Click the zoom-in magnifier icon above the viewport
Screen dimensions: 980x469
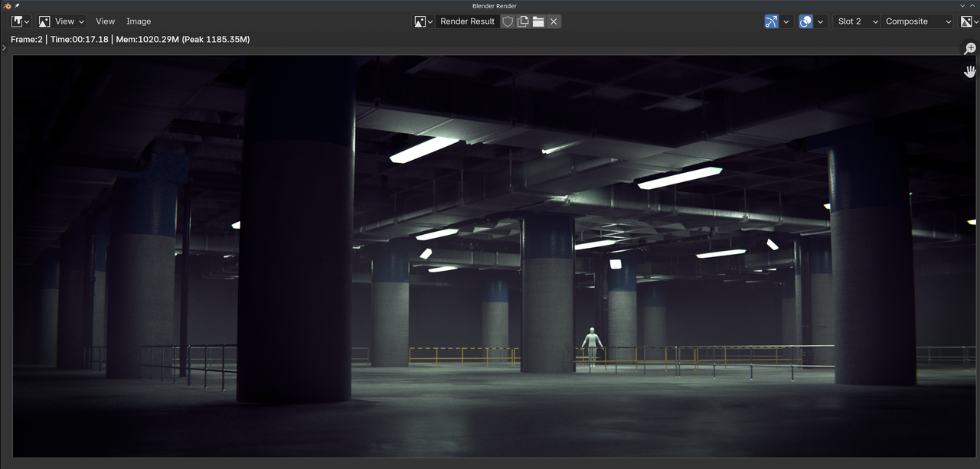coord(969,47)
